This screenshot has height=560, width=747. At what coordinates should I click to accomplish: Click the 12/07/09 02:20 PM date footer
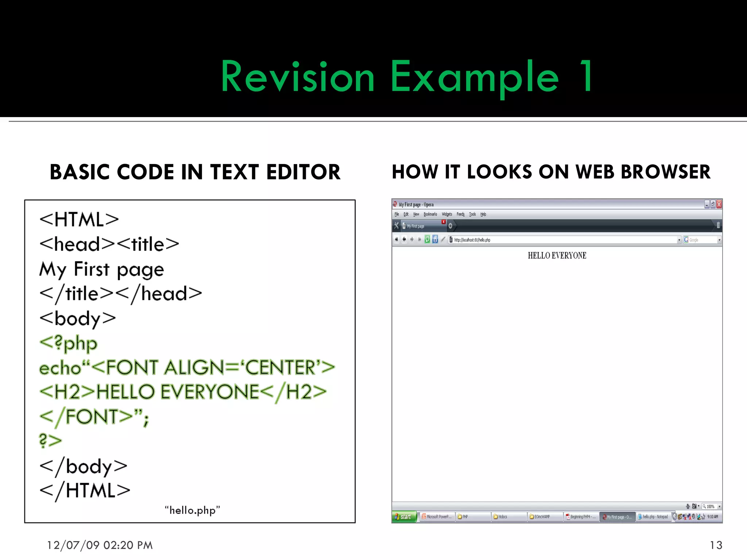pos(100,545)
